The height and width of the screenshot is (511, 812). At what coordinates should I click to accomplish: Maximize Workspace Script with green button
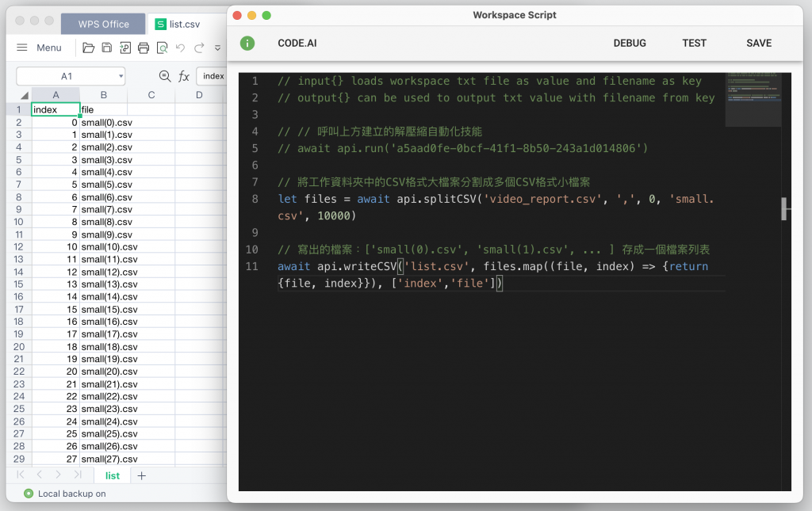[266, 16]
